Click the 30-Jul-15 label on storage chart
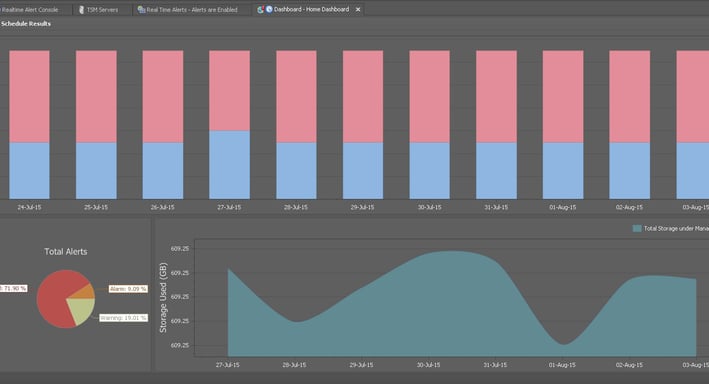Screen dimensions: 709x384 [x=428, y=365]
